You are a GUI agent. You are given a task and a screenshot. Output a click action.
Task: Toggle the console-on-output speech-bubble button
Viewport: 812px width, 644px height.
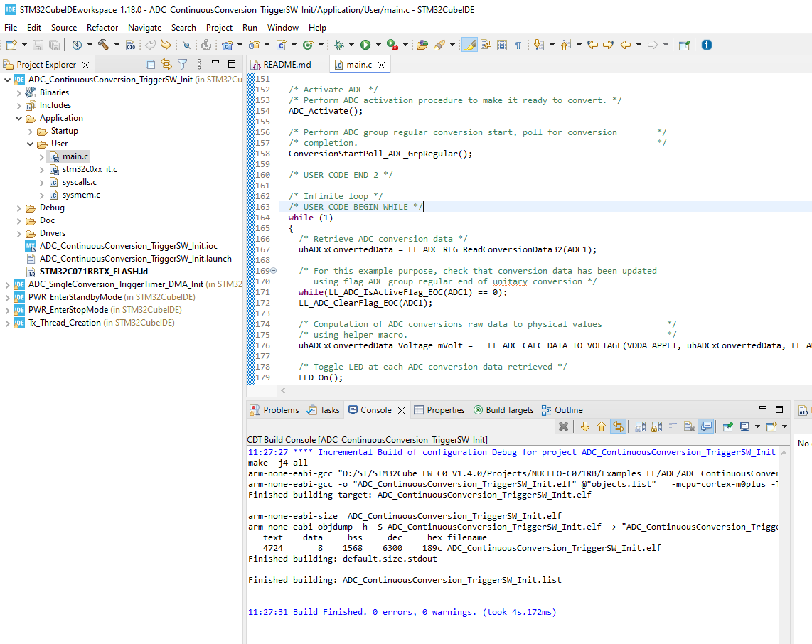(x=706, y=426)
